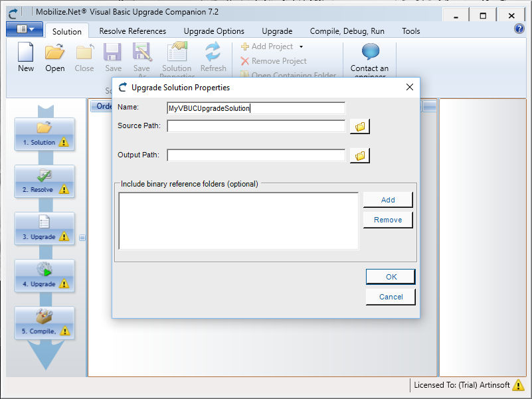532x399 pixels.
Task: Focus the Output Path text field
Action: coord(256,155)
